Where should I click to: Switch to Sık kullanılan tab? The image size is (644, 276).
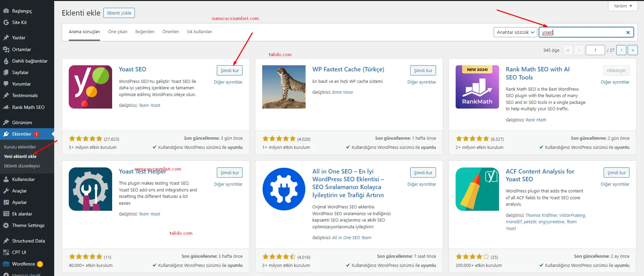pos(200,32)
